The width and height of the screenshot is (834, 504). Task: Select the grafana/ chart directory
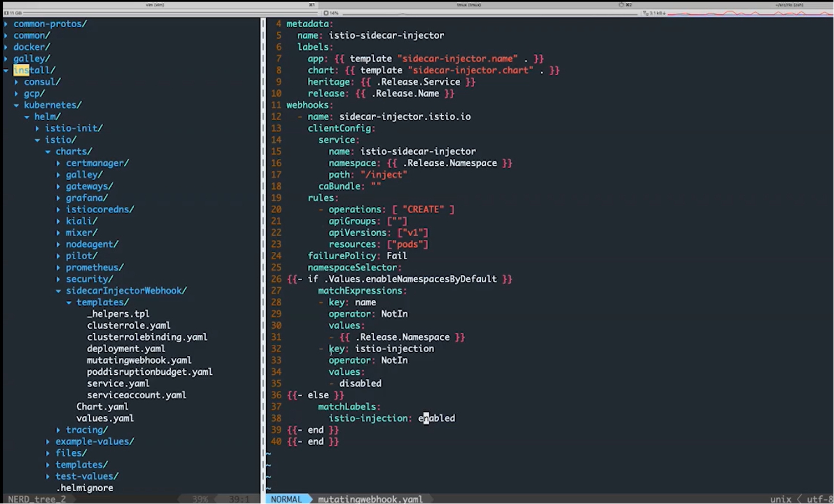(87, 198)
